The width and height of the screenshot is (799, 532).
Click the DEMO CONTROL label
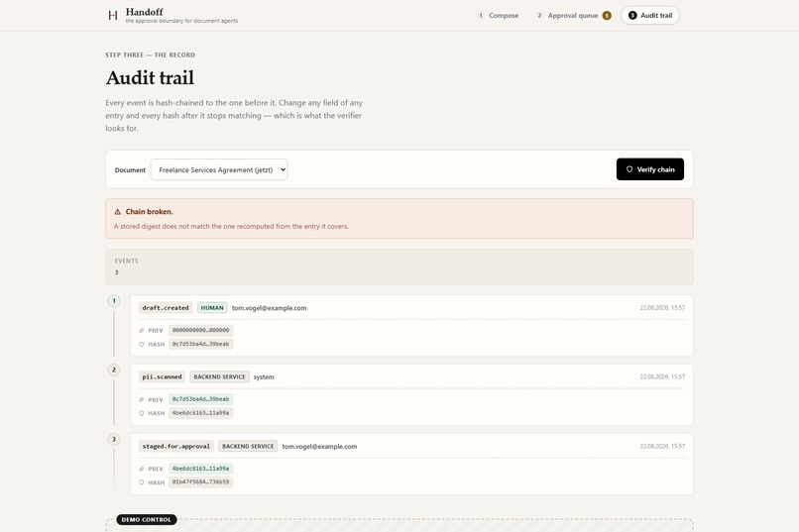pos(147,520)
